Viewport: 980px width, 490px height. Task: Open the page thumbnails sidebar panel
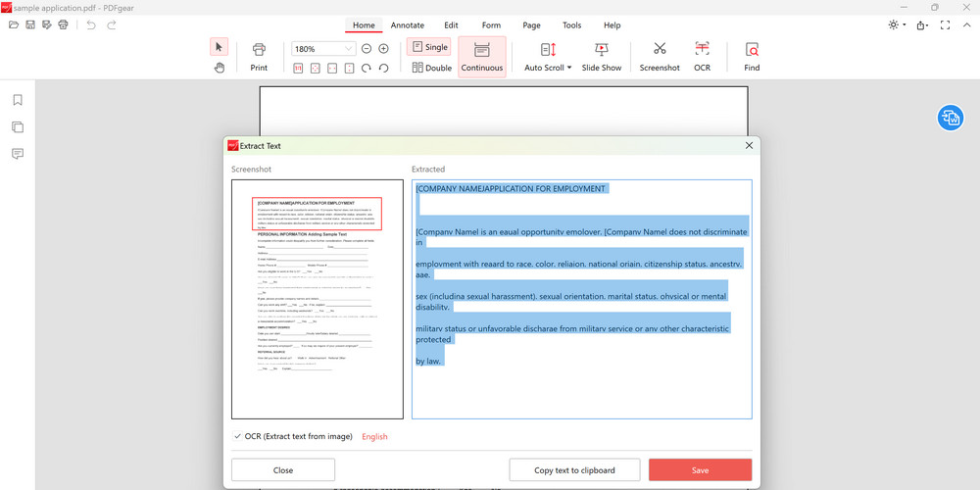[18, 126]
